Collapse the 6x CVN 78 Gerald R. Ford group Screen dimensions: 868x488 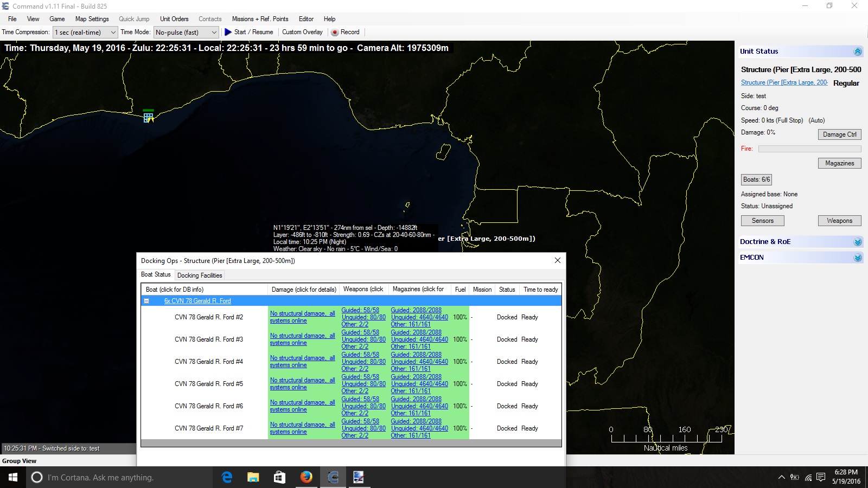146,301
